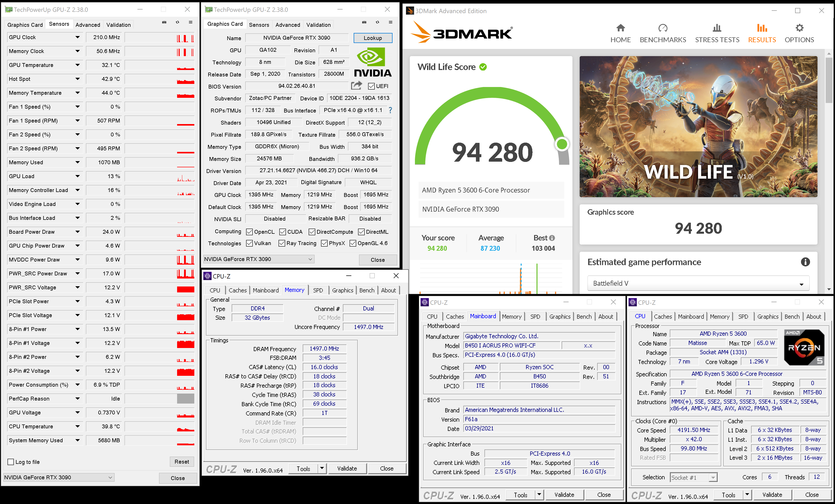Open the Battlefield V game dropdown
The image size is (835, 504).
pos(698,283)
